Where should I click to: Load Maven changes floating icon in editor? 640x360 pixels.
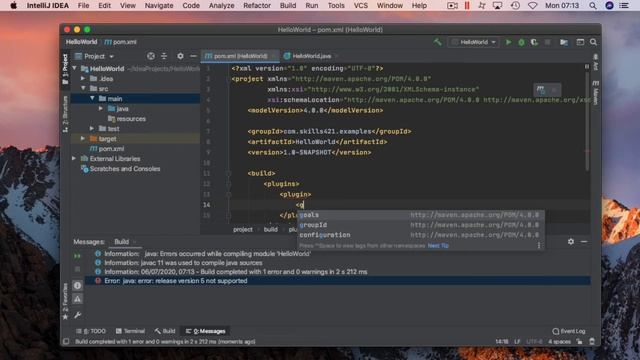pyautogui.click(x=540, y=89)
